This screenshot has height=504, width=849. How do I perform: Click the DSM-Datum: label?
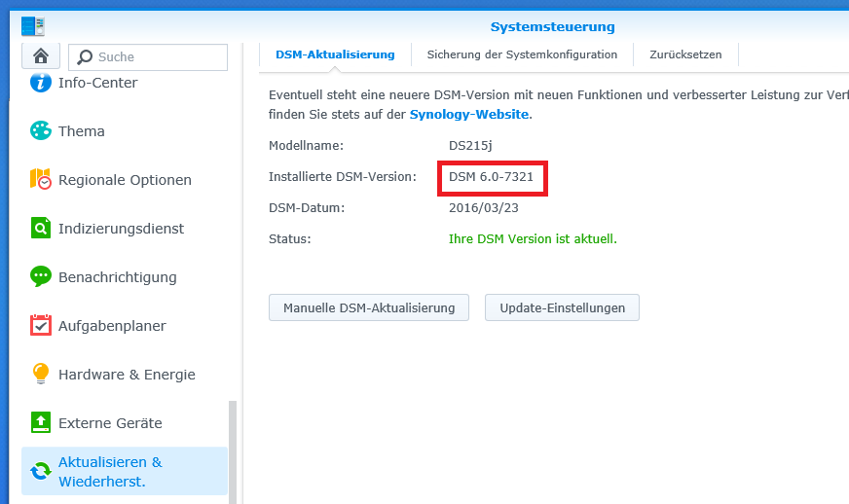307,208
